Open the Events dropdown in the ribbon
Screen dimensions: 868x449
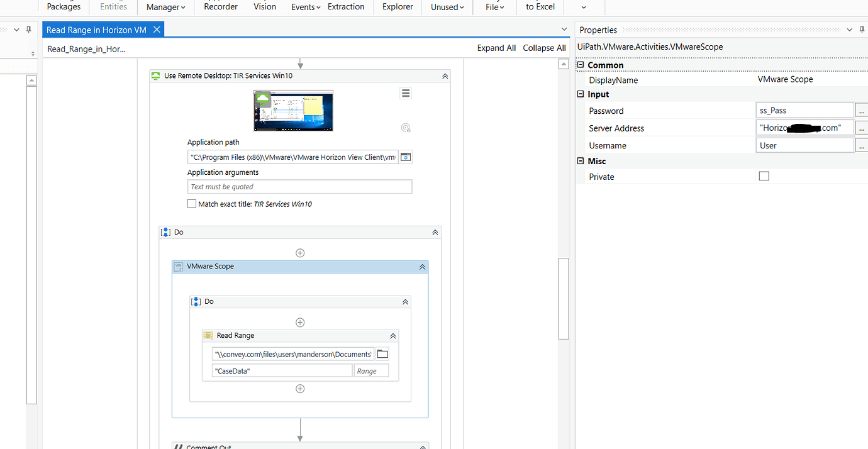click(x=305, y=7)
